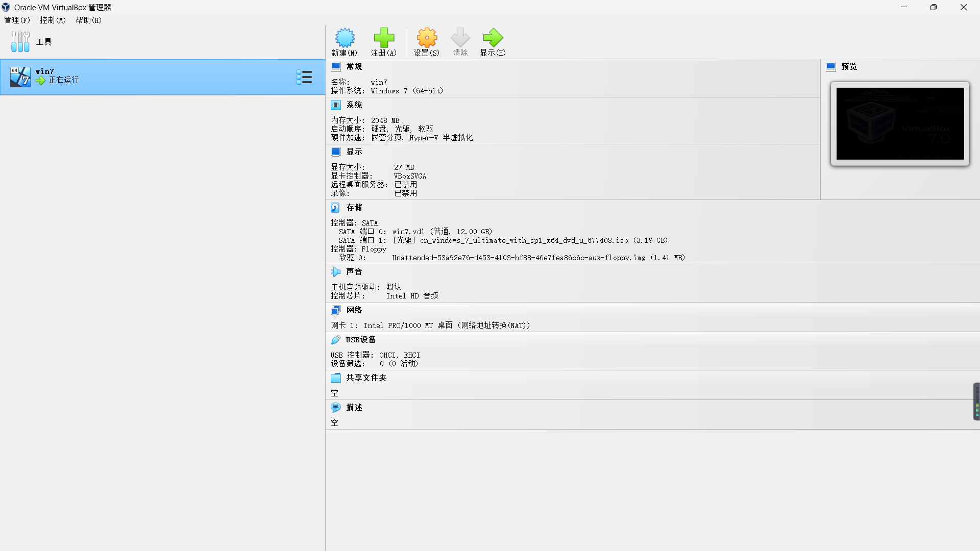The width and height of the screenshot is (980, 551).
Task: Click the 新建(N) new VM icon
Action: pos(345,38)
